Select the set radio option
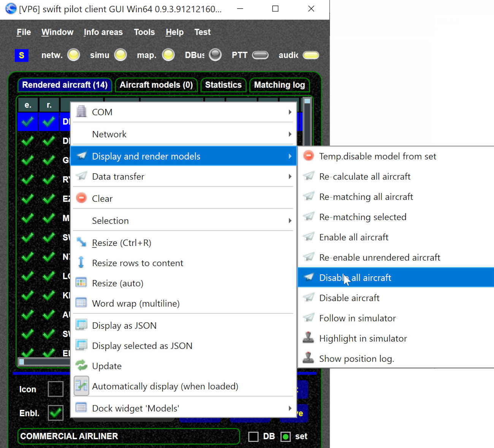The height and width of the screenshot is (448, 494). coord(285,437)
